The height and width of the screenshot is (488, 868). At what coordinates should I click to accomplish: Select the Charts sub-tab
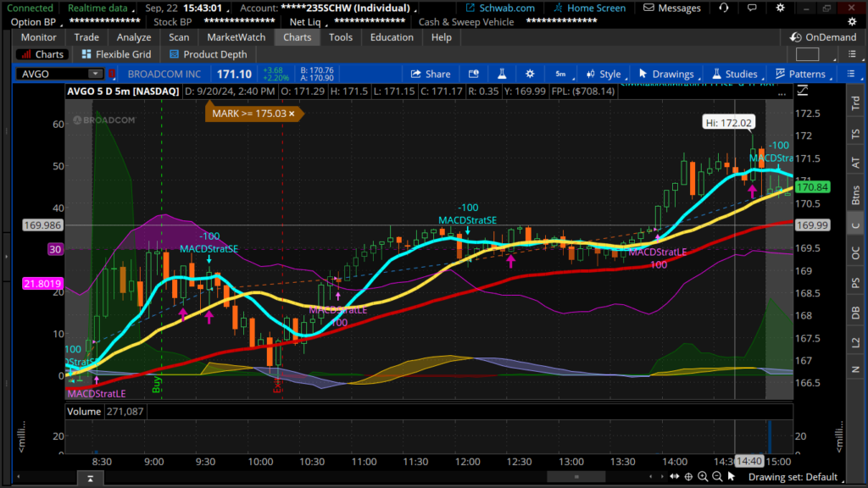(42, 54)
